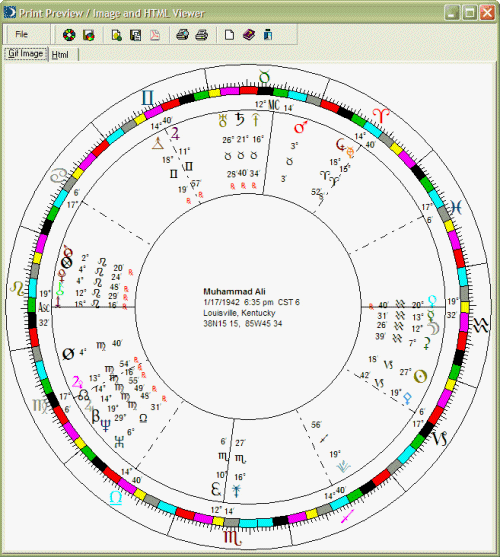Click the olive Uranus symbol near top

click(x=222, y=120)
